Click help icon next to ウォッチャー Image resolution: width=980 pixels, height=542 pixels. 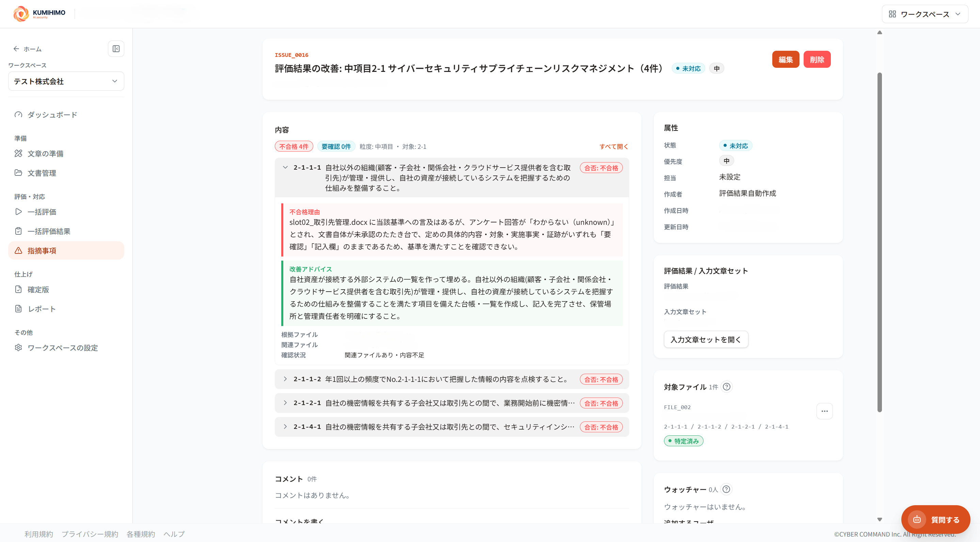pos(726,489)
